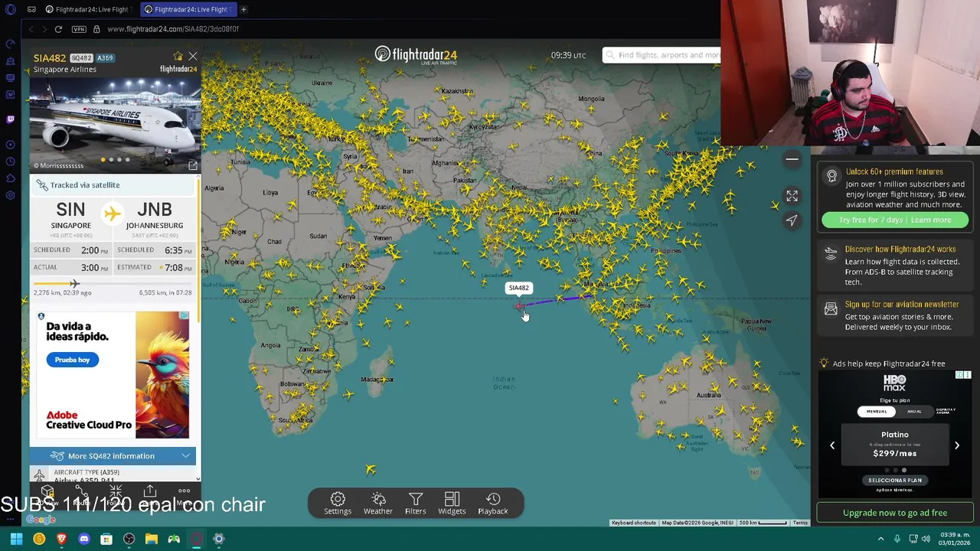The width and height of the screenshot is (980, 551).
Task: Click Try free for 7 days button
Action: pyautogui.click(x=894, y=220)
